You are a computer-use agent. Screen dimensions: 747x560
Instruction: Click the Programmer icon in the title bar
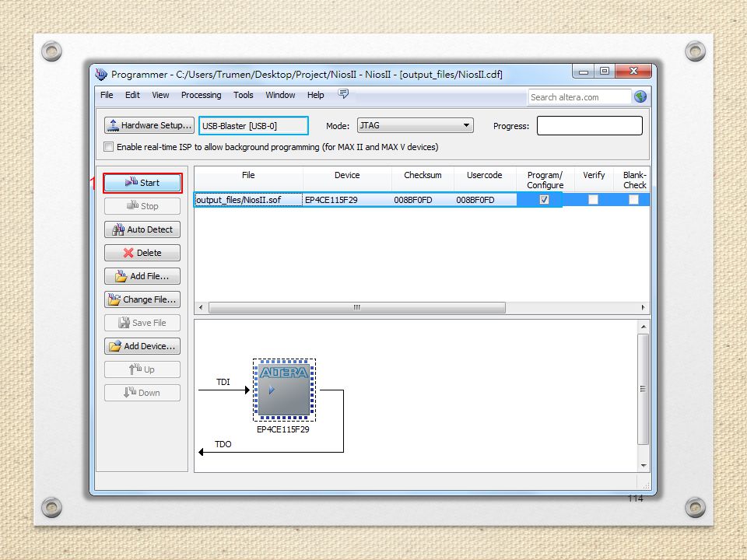(x=101, y=75)
